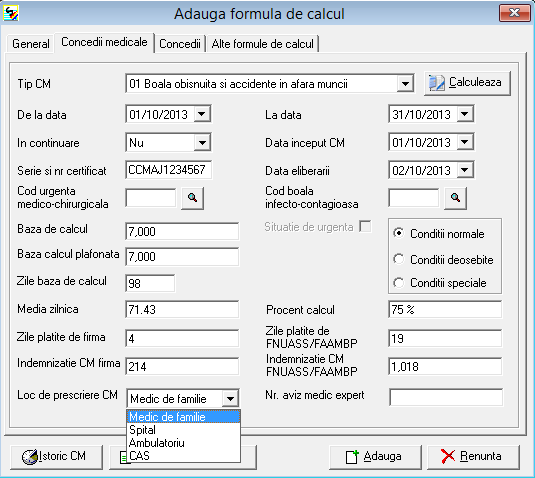Select Conditii speciale radio button
The image size is (535, 478).
399,283
